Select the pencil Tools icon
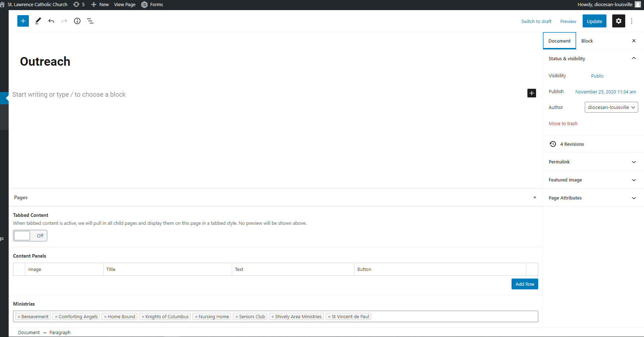Viewport: 644px width, 337px height. pyautogui.click(x=38, y=21)
